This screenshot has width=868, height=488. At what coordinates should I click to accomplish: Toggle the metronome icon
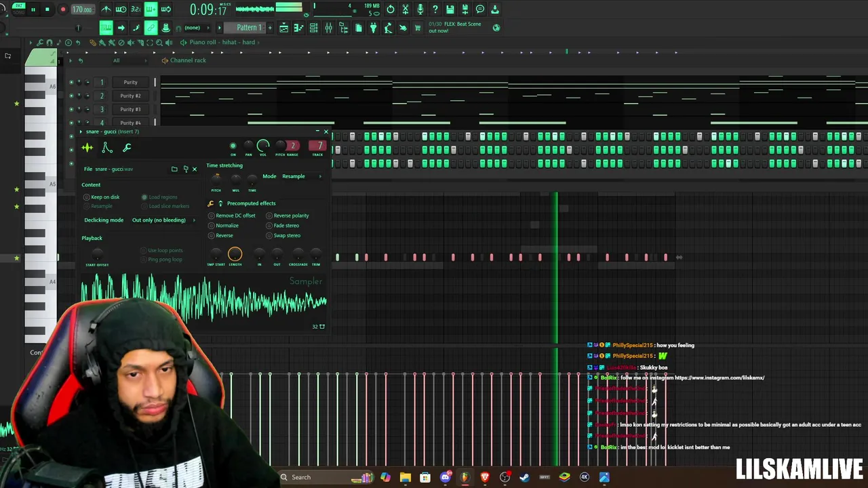pos(106,9)
